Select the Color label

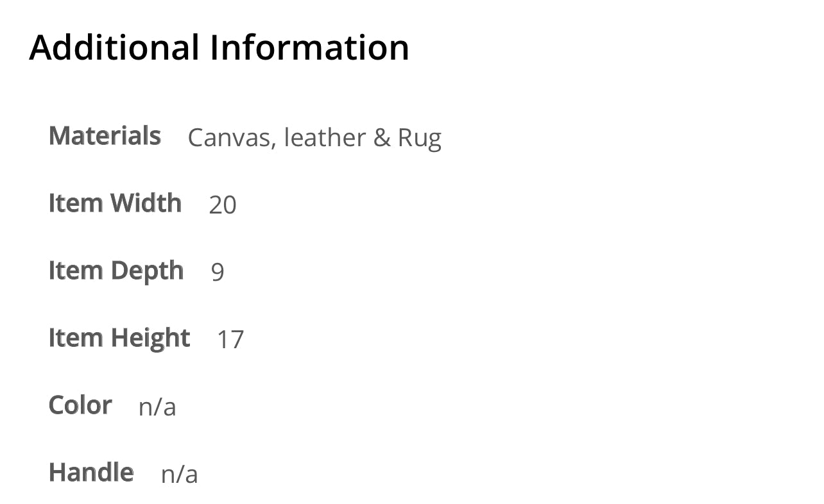tap(80, 405)
